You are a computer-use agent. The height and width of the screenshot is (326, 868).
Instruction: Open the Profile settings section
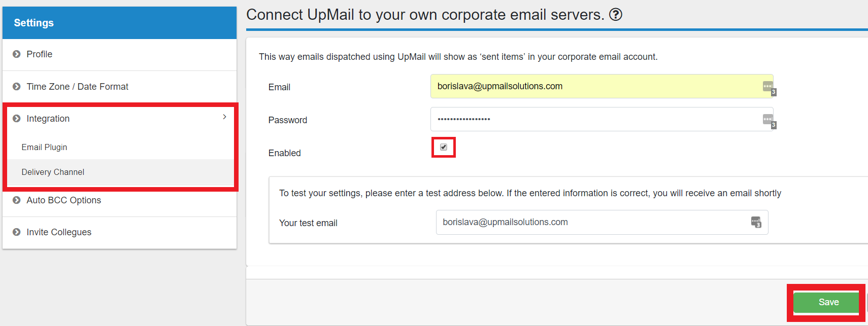coord(40,54)
